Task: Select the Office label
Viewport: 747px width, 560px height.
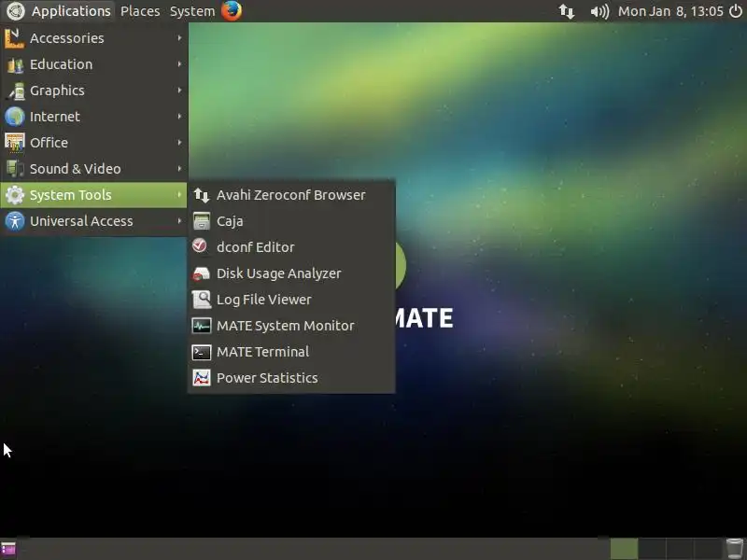Action: [x=49, y=143]
